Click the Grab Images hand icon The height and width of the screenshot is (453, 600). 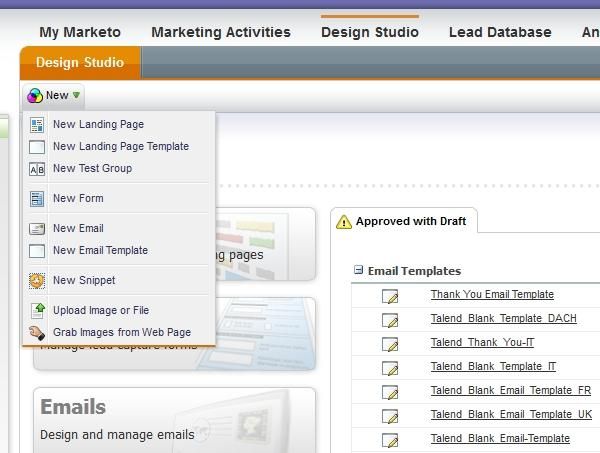coord(37,332)
